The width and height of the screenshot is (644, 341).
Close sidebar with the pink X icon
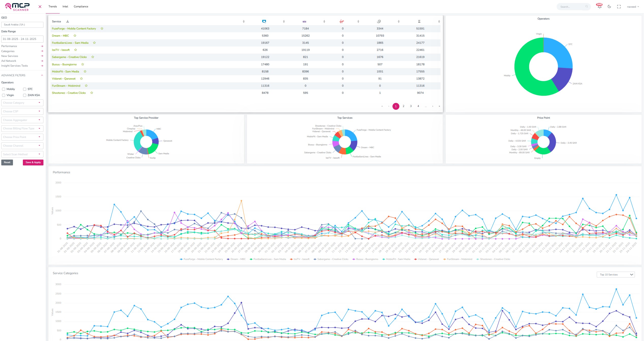pos(40,7)
